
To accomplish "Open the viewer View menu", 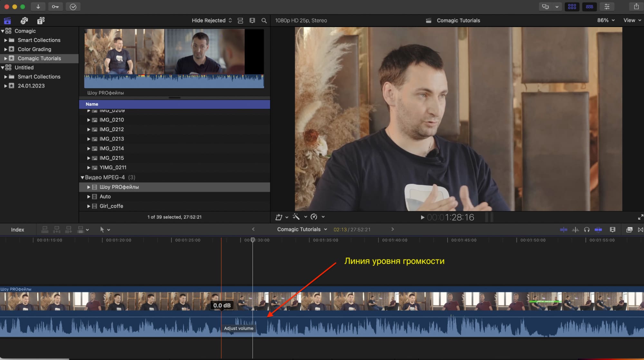I will pyautogui.click(x=632, y=20).
